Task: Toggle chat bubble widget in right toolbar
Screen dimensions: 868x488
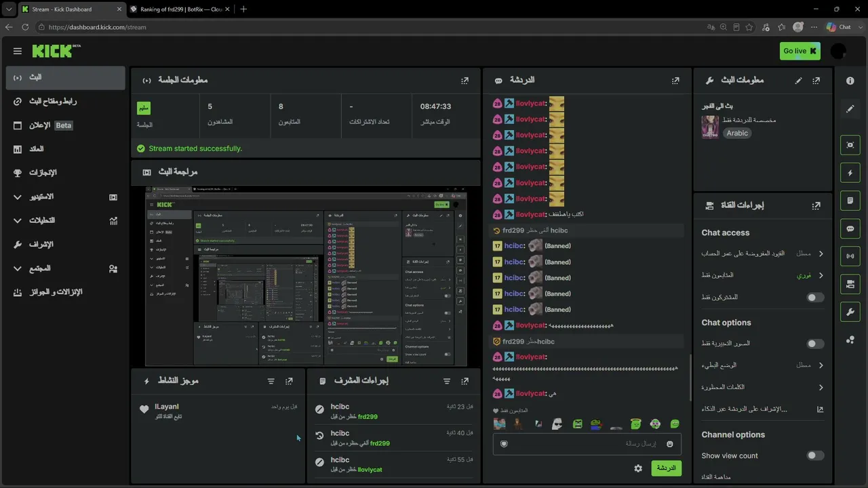Action: [850, 228]
